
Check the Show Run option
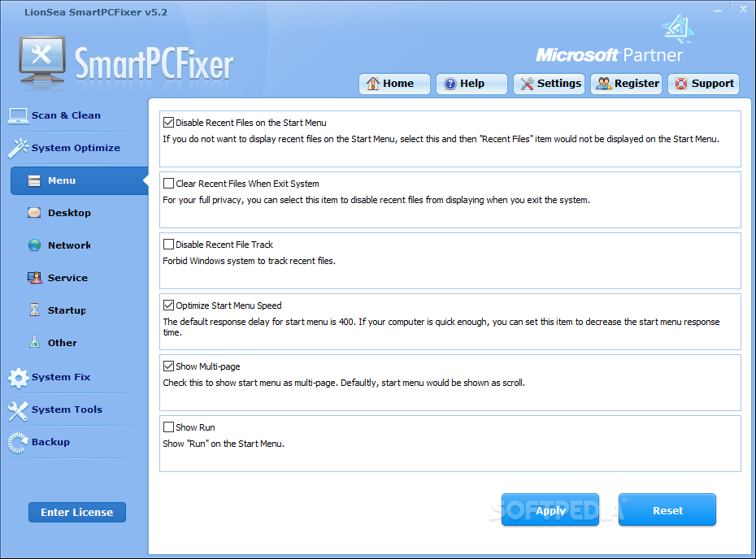coord(169,427)
